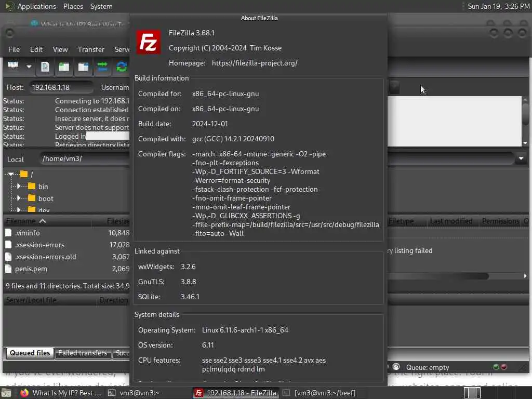This screenshot has width=532, height=399.
Task: Click the show desktop icon in taskbar
Action: (6, 393)
